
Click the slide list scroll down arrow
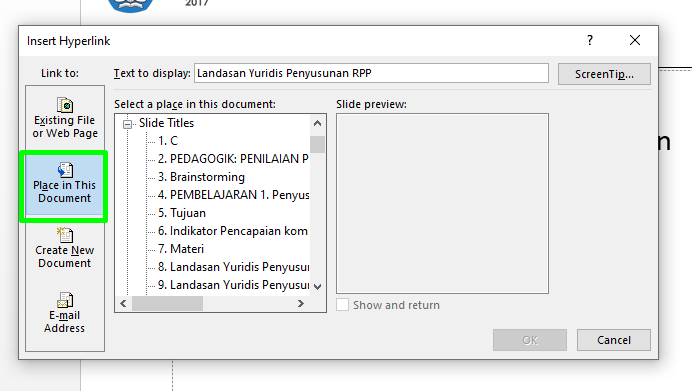(x=317, y=287)
